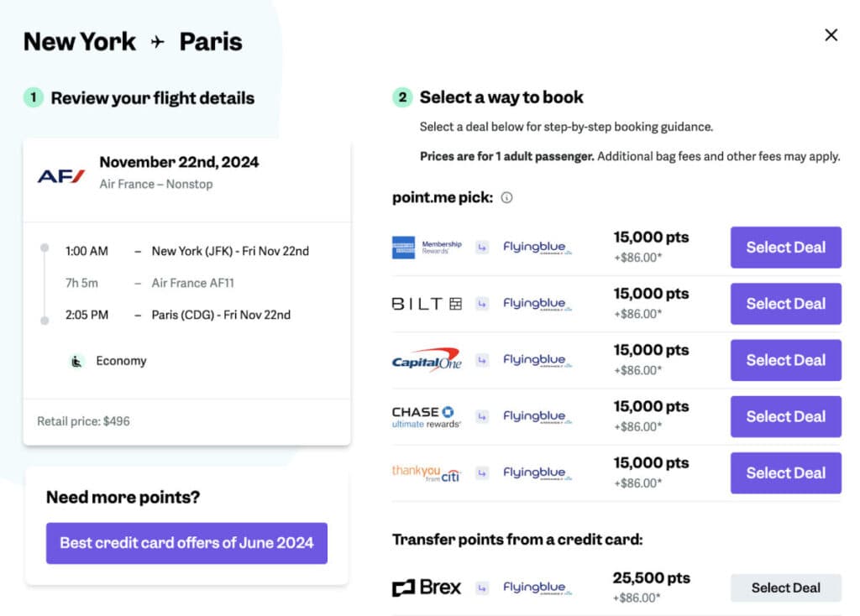Click the November 22nd, 2024 flight card header

click(179, 163)
